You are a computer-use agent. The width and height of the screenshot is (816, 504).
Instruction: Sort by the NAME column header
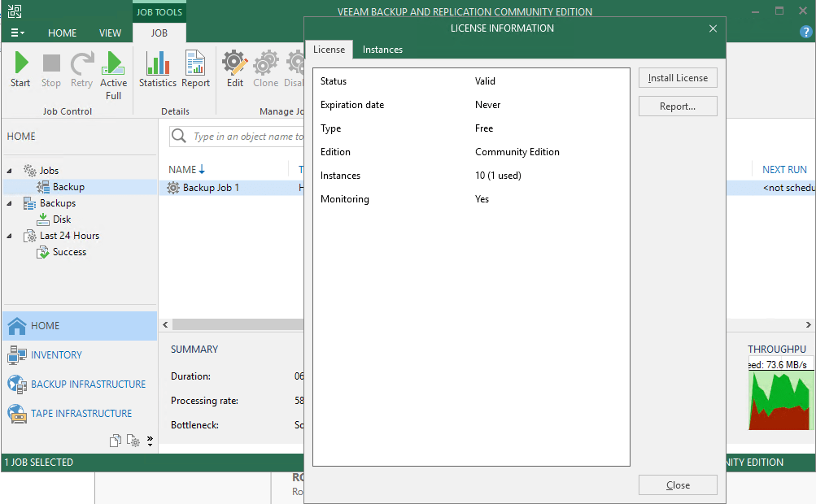pos(187,170)
